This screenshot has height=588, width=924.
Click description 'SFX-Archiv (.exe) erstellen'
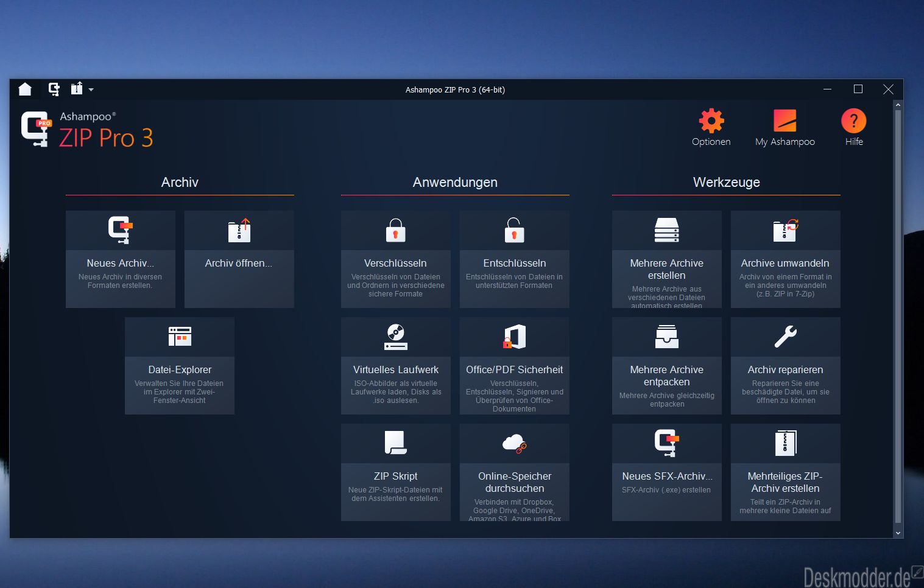click(x=666, y=490)
